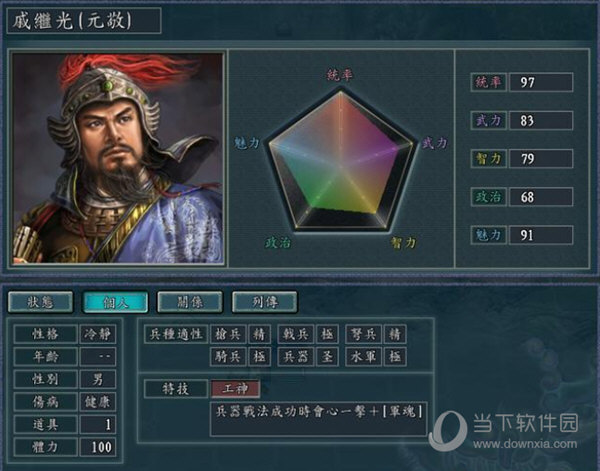Click the skill description text box
The image size is (600, 471).
[x=318, y=419]
